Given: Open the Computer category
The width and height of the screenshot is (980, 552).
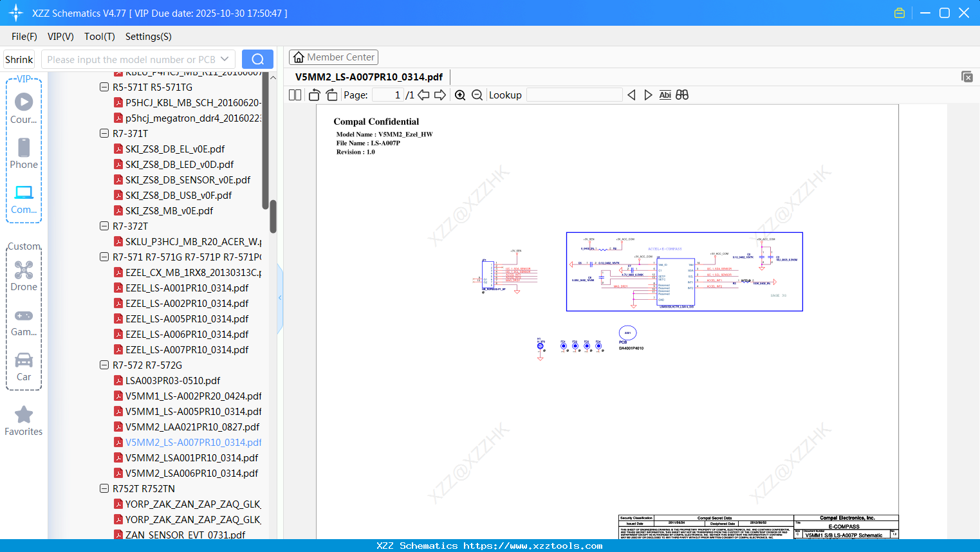Looking at the screenshot, I should coord(24,199).
